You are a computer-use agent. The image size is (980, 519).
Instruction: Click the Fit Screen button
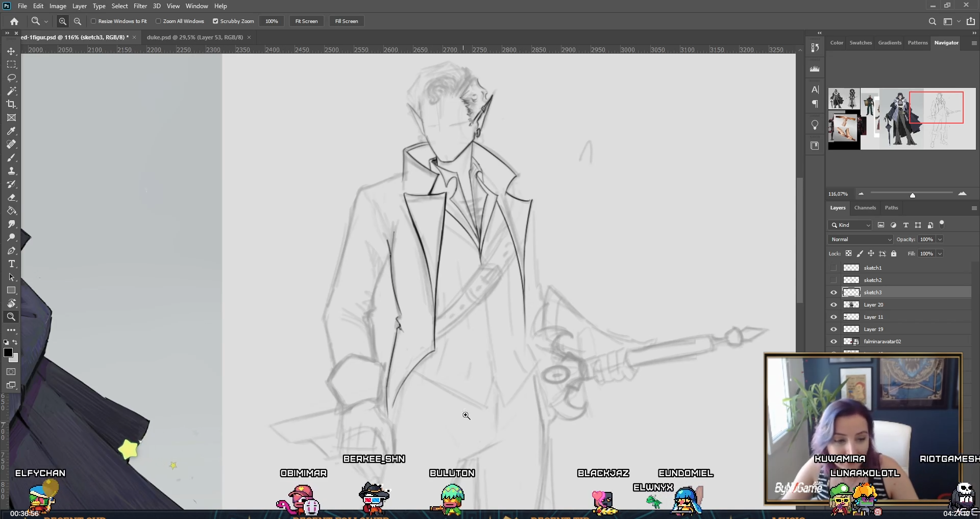click(x=306, y=21)
